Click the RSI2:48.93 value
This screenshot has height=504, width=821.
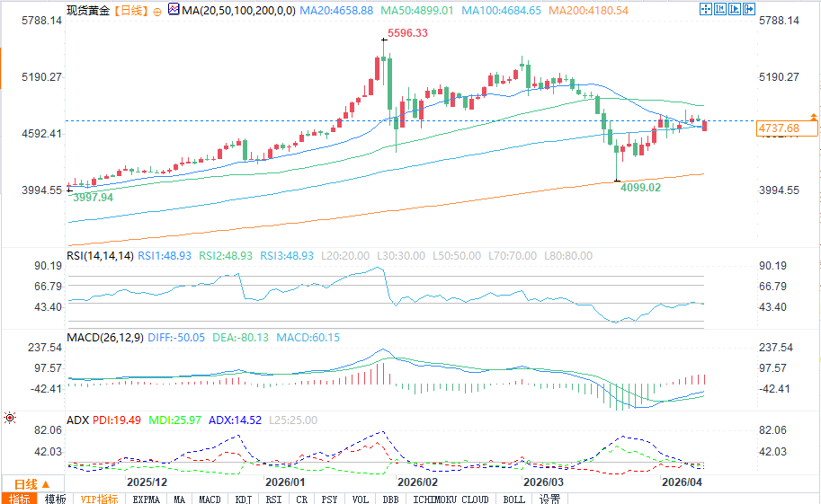click(x=226, y=255)
